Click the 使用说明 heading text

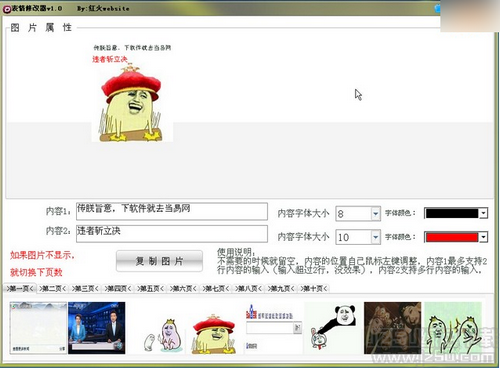(x=235, y=252)
